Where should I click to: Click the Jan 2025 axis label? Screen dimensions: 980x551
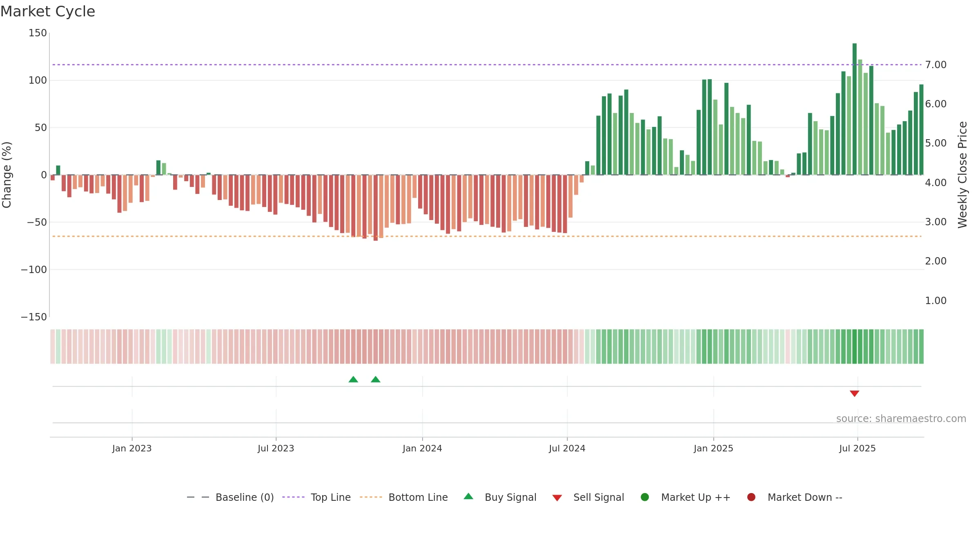tap(713, 448)
